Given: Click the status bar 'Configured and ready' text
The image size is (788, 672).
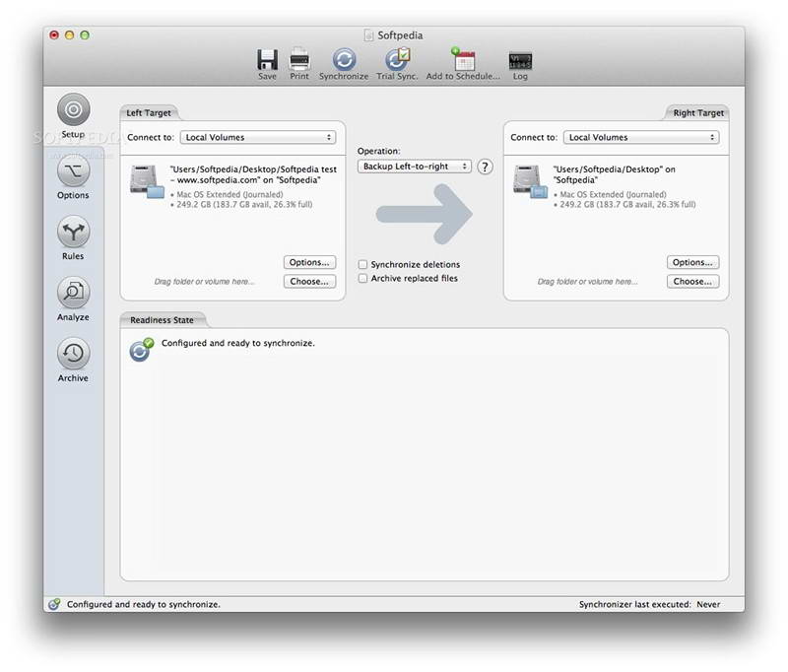Looking at the screenshot, I should click(144, 604).
